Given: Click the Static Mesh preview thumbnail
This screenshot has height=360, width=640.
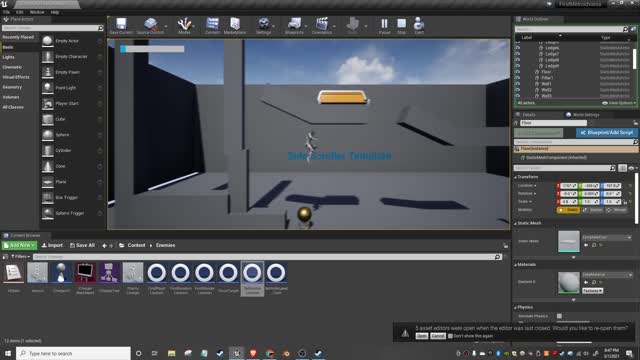Looking at the screenshot, I should tap(569, 241).
